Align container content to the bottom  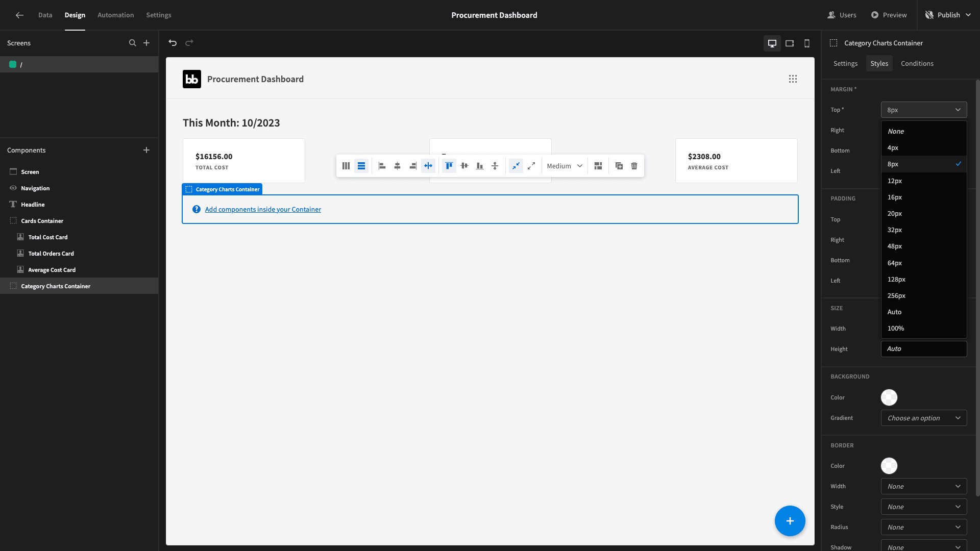(480, 166)
